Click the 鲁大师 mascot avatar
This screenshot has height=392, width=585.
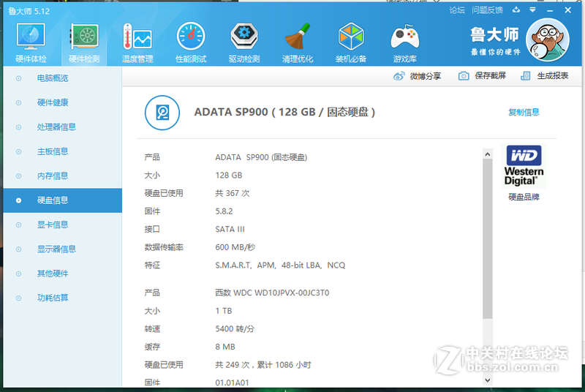(547, 40)
